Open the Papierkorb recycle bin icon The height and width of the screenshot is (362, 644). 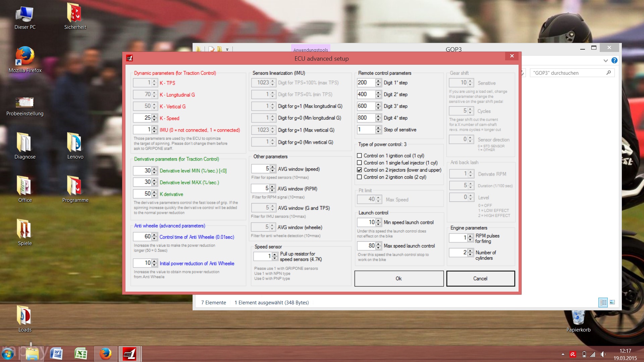(x=578, y=319)
